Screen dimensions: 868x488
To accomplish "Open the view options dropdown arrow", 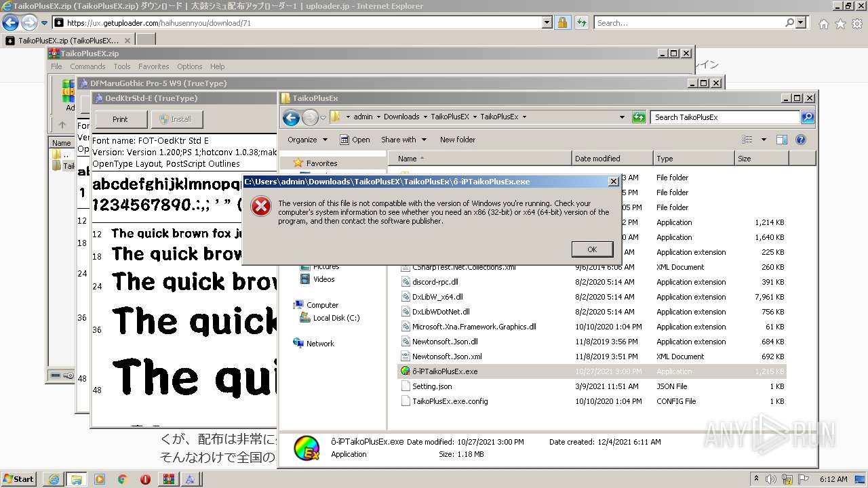I will pos(764,140).
